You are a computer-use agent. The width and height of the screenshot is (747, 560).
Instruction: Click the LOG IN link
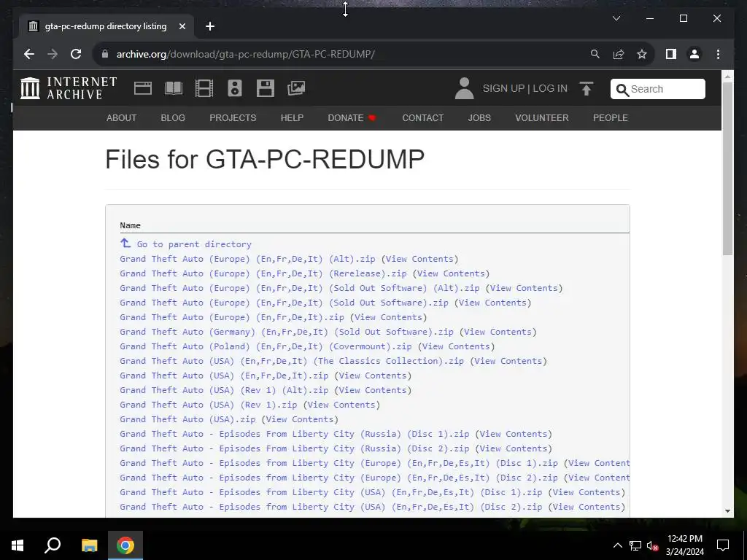pyautogui.click(x=550, y=88)
